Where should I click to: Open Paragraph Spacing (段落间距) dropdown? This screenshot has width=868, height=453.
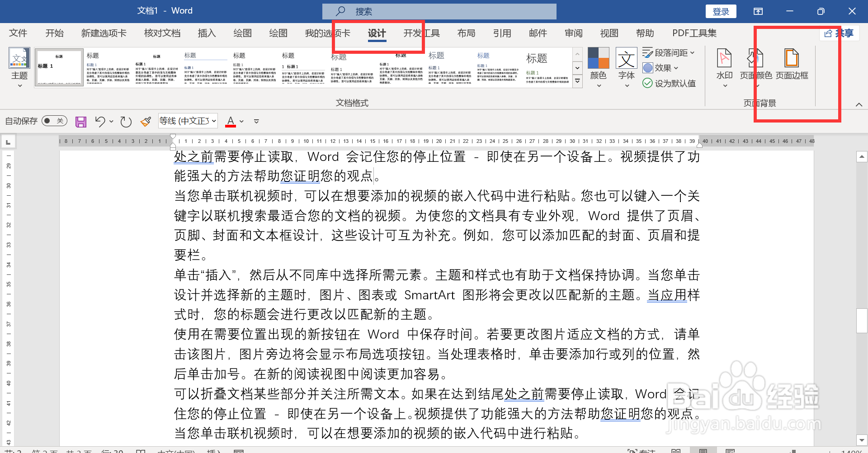tap(668, 53)
